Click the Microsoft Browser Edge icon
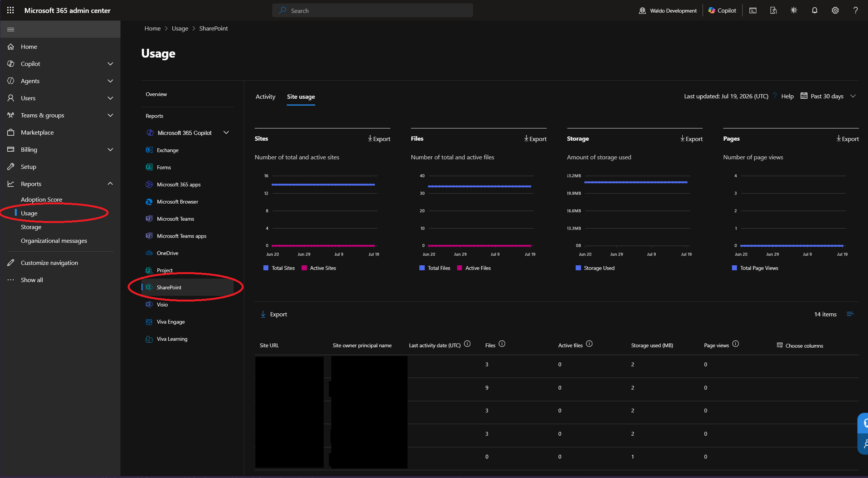Screen dimensions: 868x478 pos(149,201)
